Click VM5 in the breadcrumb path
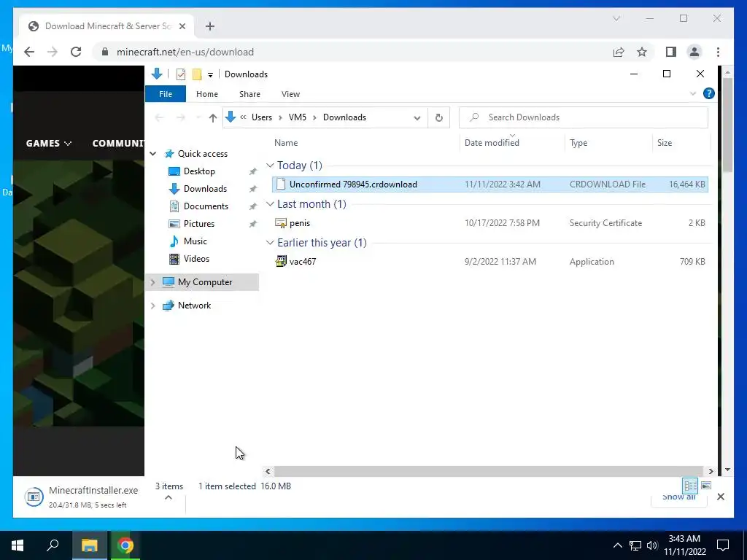The image size is (747, 560). tap(298, 117)
